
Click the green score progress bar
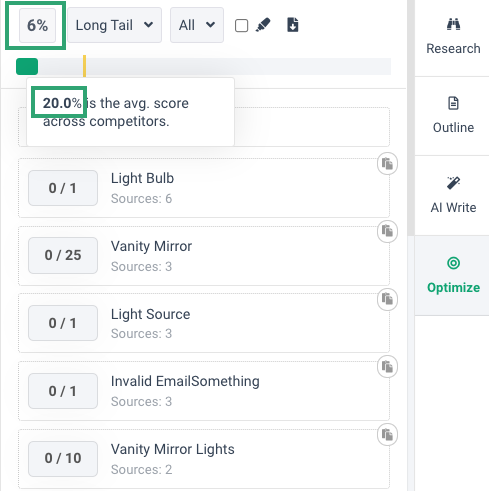(x=27, y=66)
